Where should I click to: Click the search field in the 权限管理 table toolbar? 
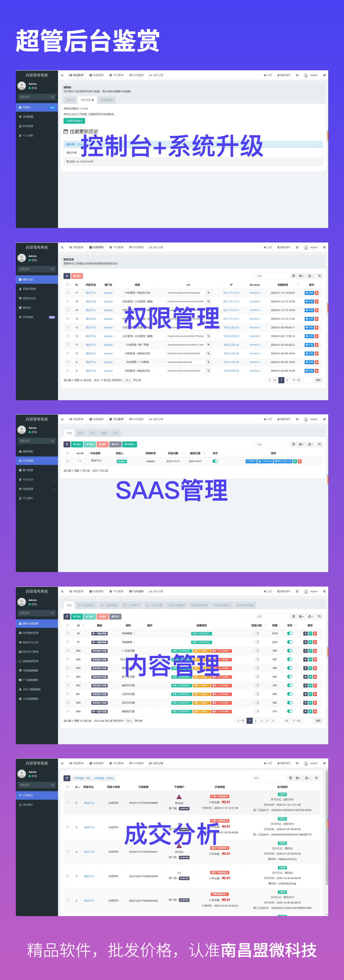[x=272, y=276]
